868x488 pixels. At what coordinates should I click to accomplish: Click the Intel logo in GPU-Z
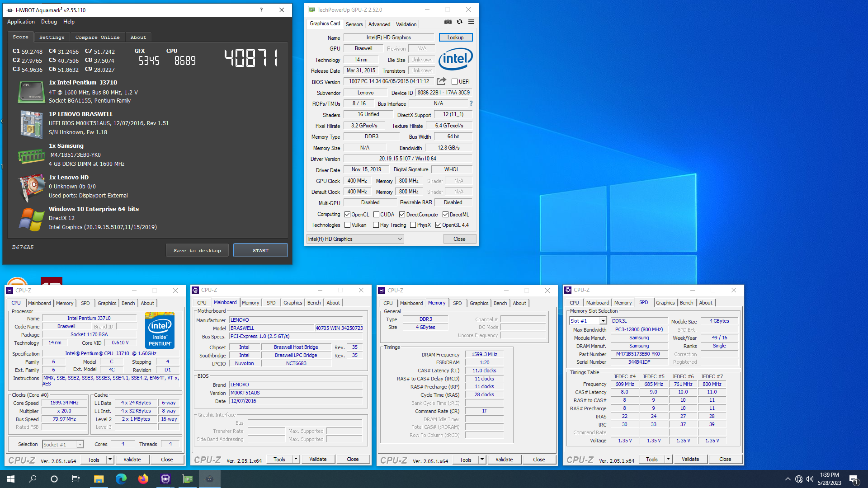(x=455, y=59)
